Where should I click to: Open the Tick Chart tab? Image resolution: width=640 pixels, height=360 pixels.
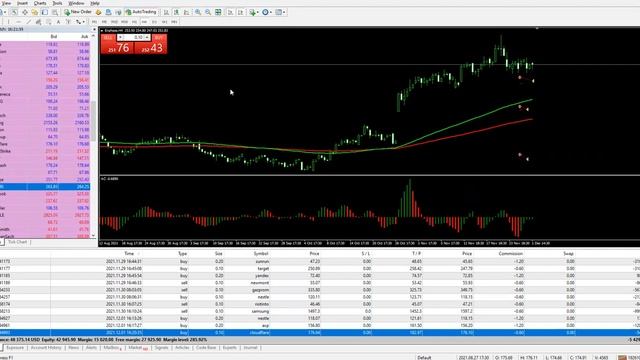[18, 242]
